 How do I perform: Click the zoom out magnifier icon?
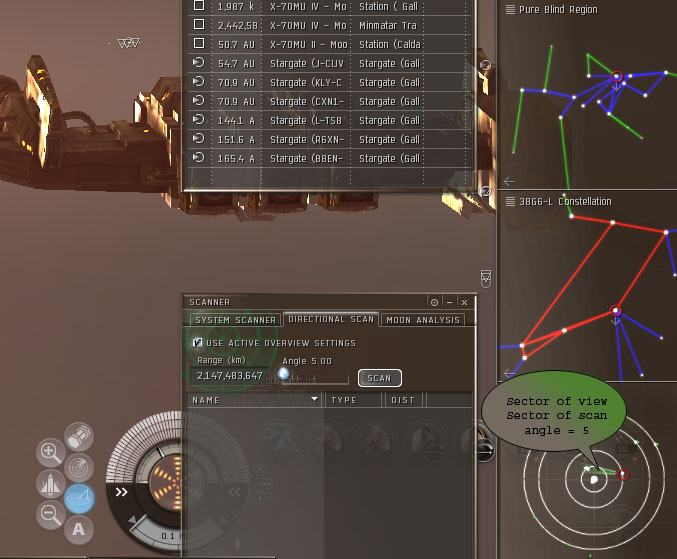(x=51, y=515)
